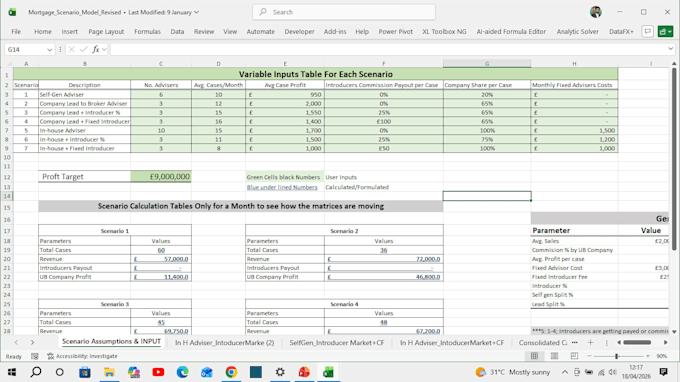Click the horizontal scrollbar thumb
This screenshot has width=680, height=382.
pos(637,343)
